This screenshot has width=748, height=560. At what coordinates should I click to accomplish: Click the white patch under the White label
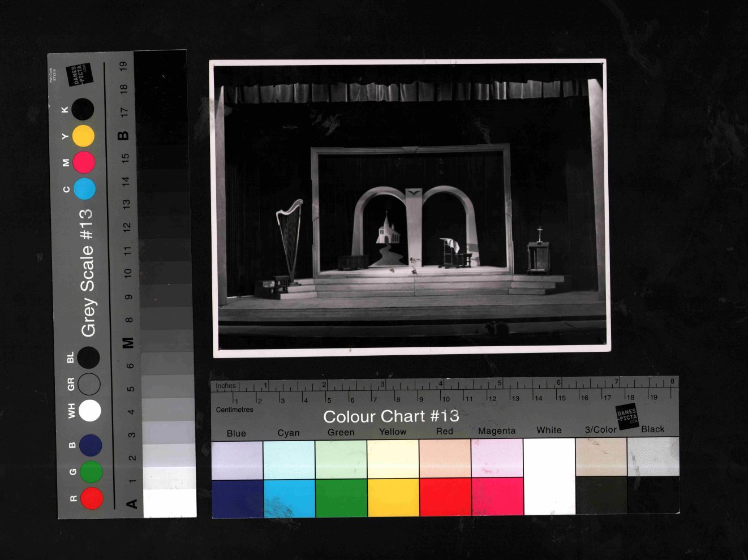[549, 476]
